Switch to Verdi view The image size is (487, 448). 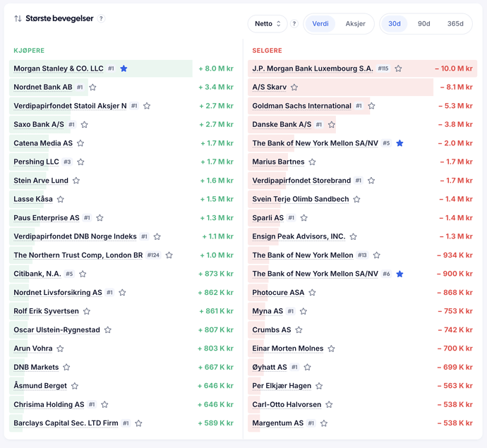pyautogui.click(x=320, y=23)
